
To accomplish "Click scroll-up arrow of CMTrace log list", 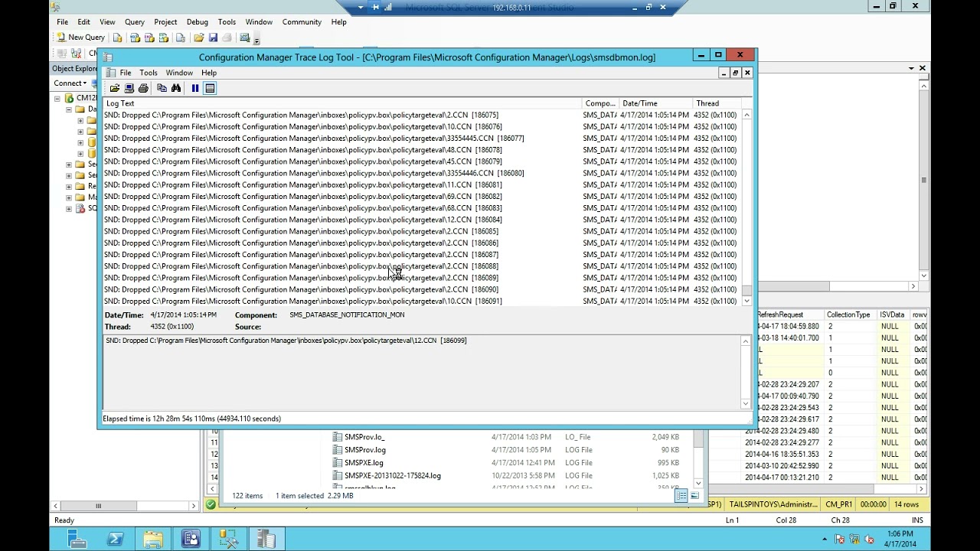I will coord(746,115).
